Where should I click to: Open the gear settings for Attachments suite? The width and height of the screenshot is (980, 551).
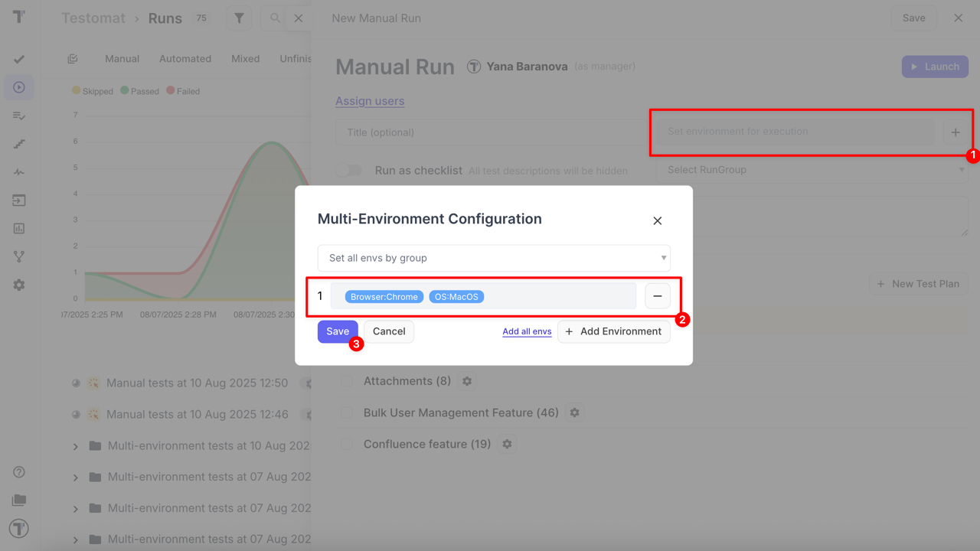(x=467, y=381)
